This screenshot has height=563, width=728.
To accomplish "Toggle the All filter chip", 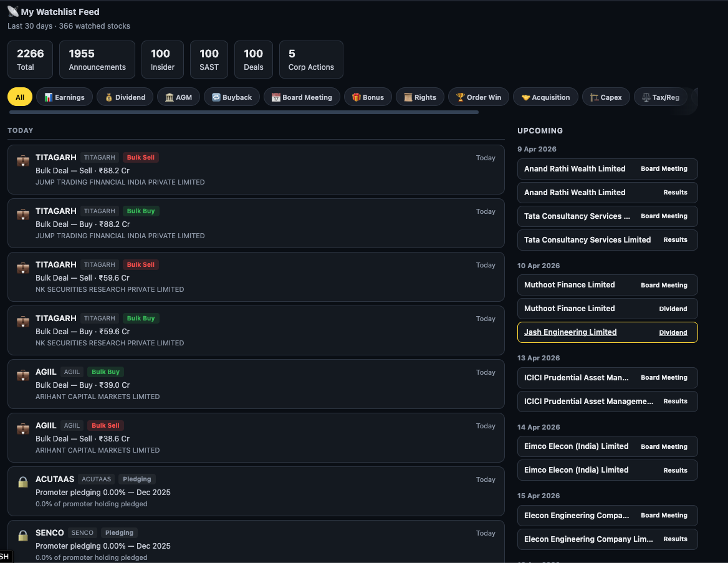I will (21, 97).
